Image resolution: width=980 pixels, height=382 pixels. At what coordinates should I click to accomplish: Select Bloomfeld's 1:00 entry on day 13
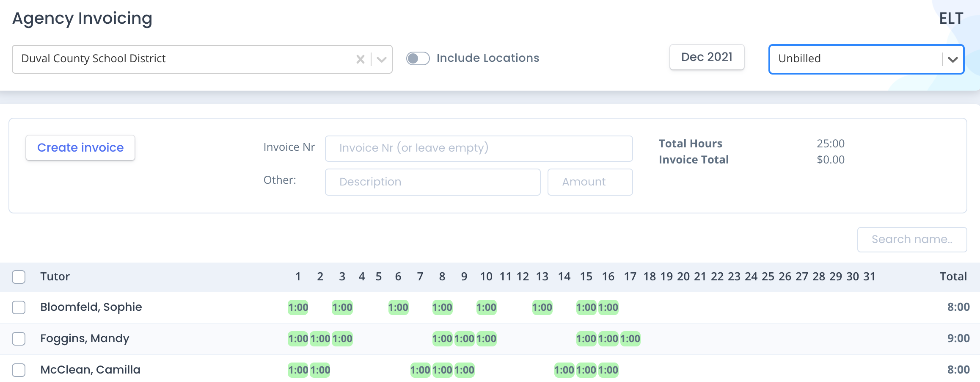pos(542,307)
